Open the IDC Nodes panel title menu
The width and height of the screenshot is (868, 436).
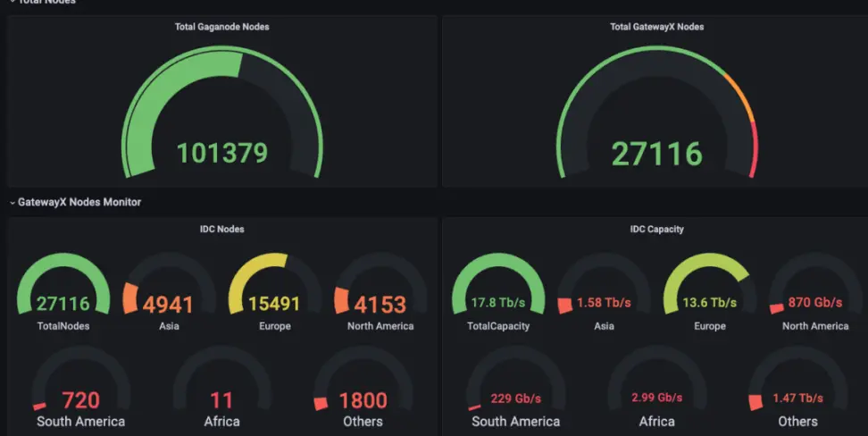pyautogui.click(x=222, y=229)
